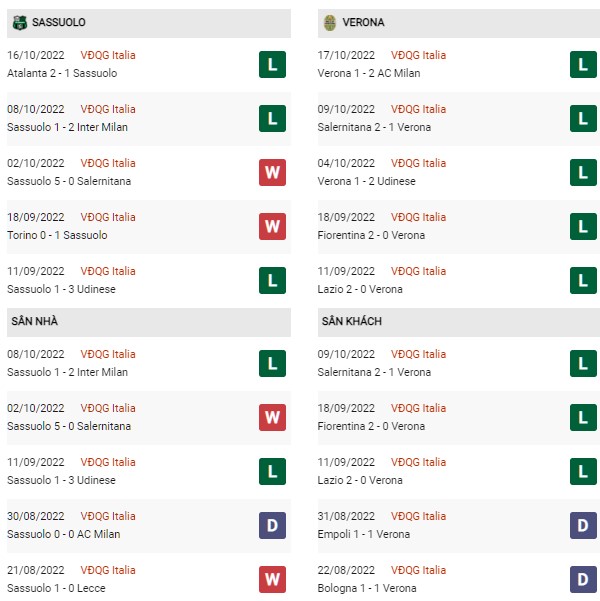The width and height of the screenshot is (600, 601).
Task: Click the Sassuolo club crest icon
Action: point(20,23)
